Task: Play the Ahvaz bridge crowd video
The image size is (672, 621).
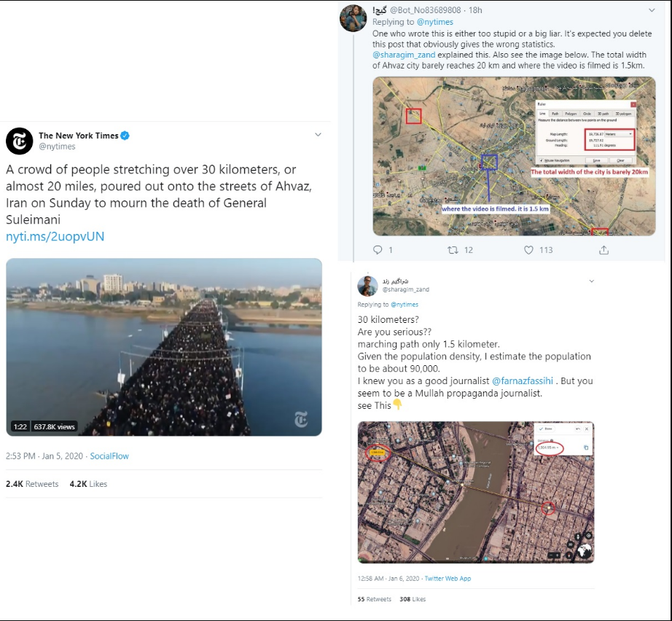Action: pos(164,347)
